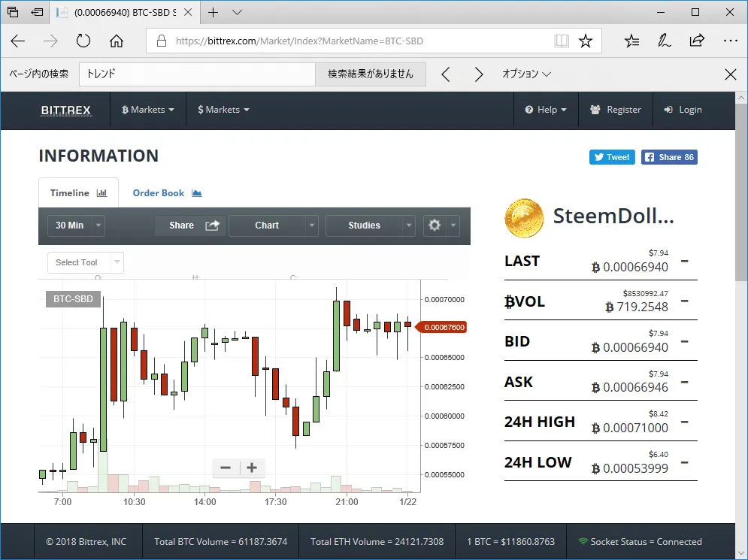
Task: Click the Tweet button
Action: [x=612, y=157]
